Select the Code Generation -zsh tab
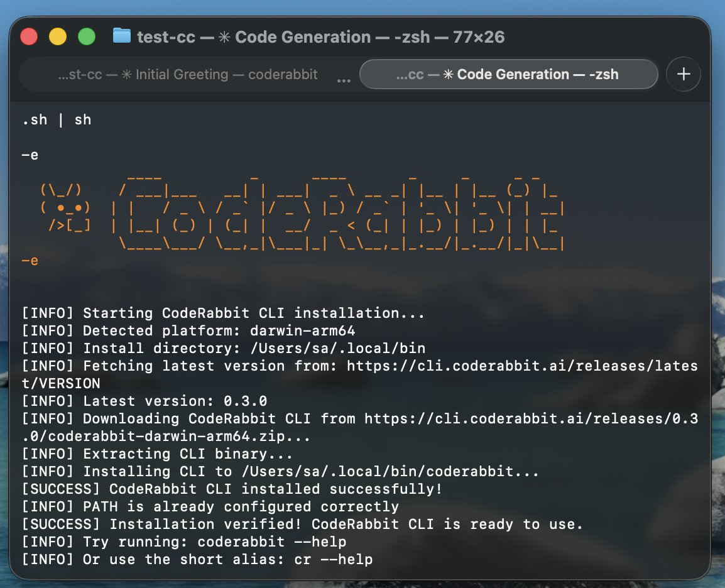The height and width of the screenshot is (588, 725). coord(508,74)
